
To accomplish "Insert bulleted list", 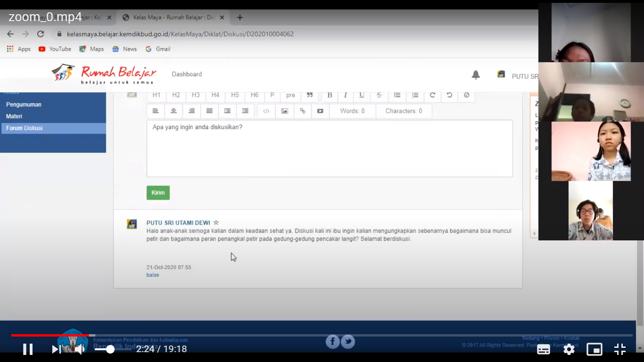I will click(x=397, y=95).
